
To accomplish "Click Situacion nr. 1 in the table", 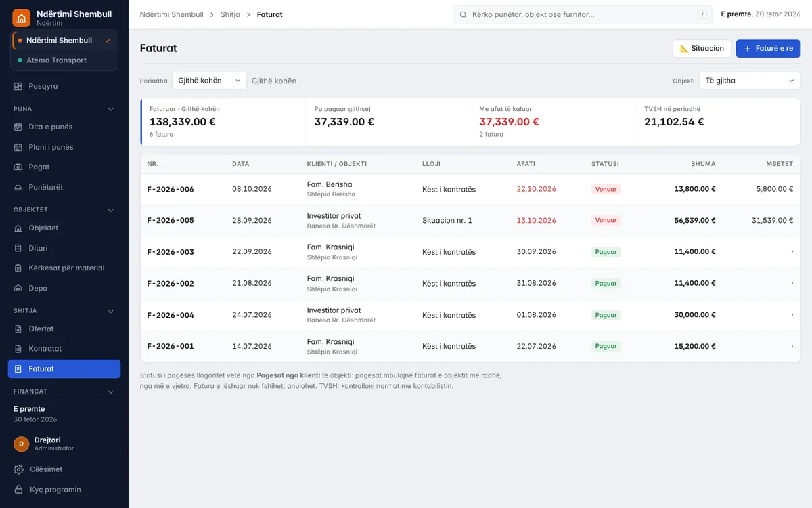I will point(447,221).
